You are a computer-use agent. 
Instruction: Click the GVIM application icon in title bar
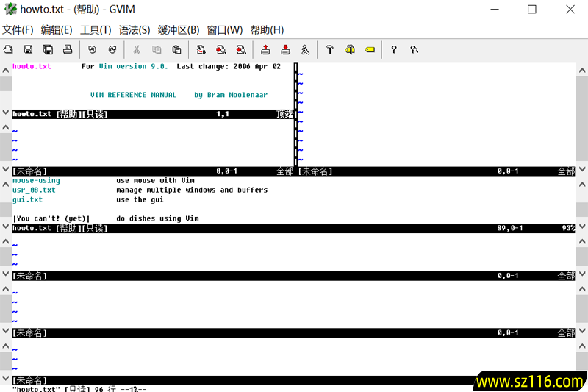tap(10, 9)
